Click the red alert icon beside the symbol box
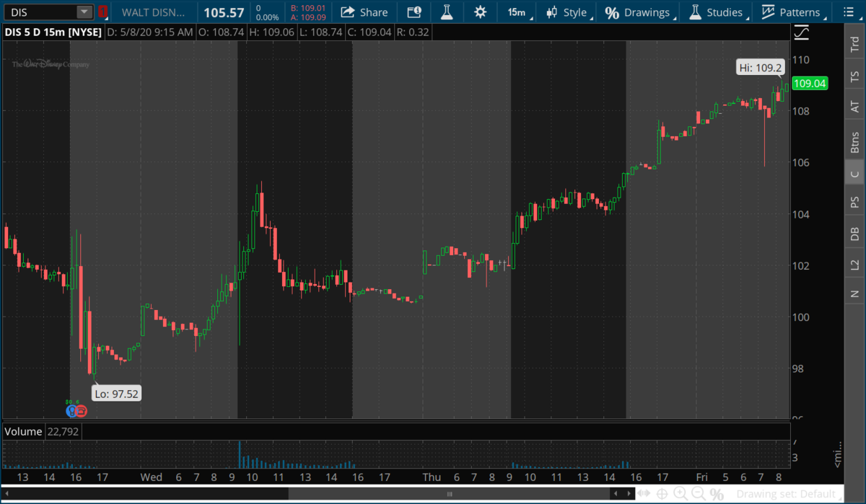Screen dimensions: 866x504 [103, 12]
